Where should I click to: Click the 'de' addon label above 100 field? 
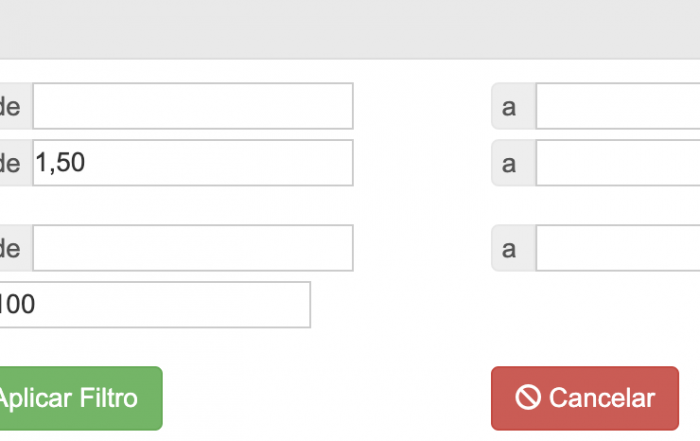(13, 248)
